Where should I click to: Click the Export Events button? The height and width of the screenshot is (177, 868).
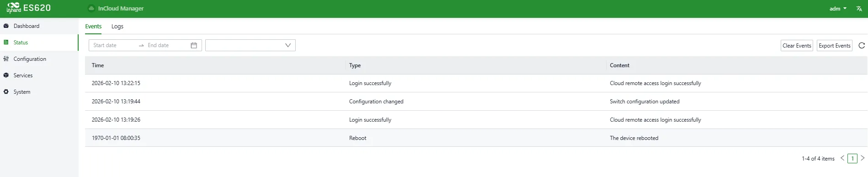pyautogui.click(x=835, y=45)
